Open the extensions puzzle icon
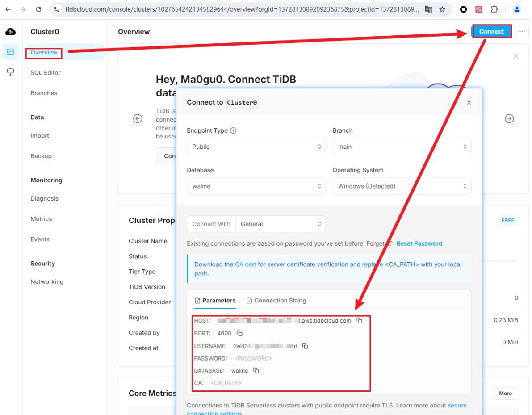 (x=494, y=9)
